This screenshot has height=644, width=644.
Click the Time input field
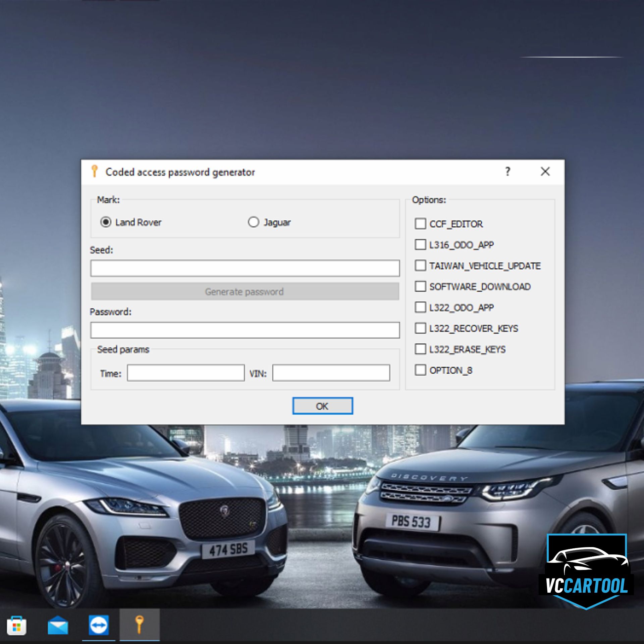point(185,373)
